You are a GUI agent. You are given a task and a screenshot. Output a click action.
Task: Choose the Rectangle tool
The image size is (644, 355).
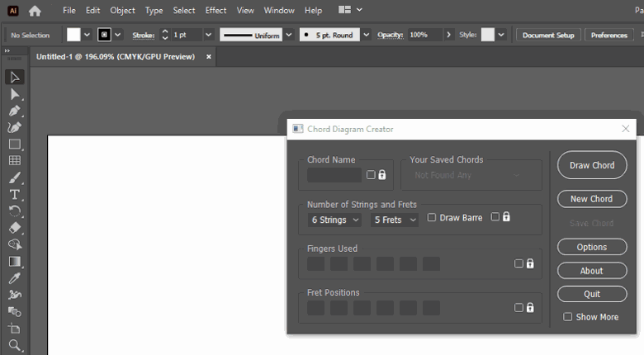pos(15,144)
